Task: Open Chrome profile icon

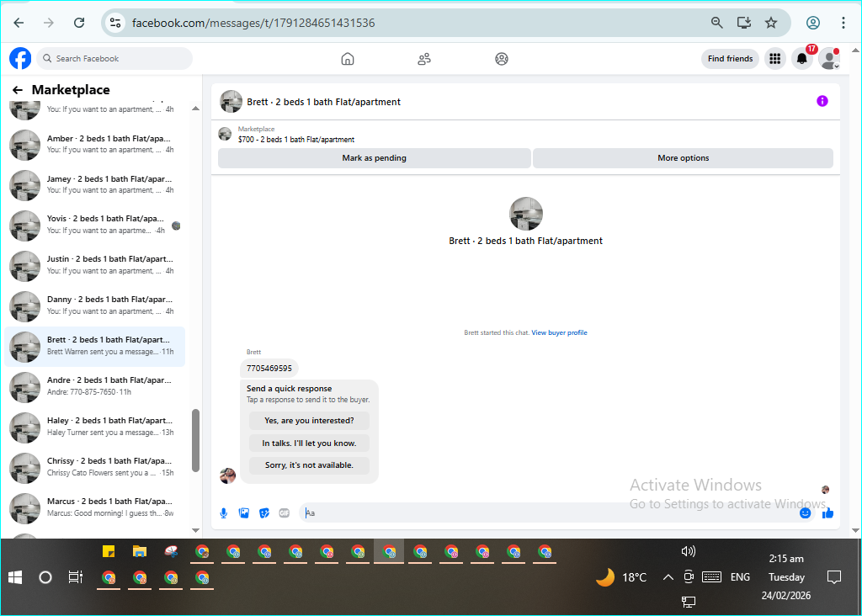Action: (x=813, y=23)
